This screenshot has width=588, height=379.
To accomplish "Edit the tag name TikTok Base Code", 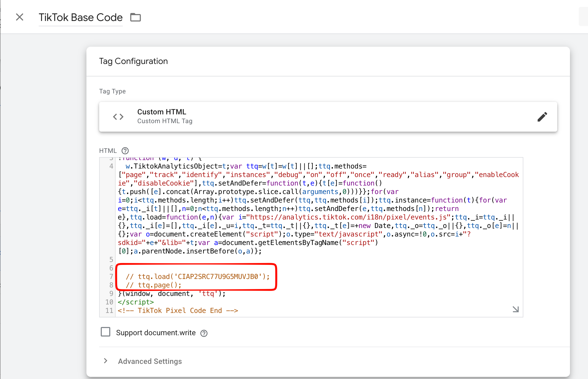I will 81,18.
